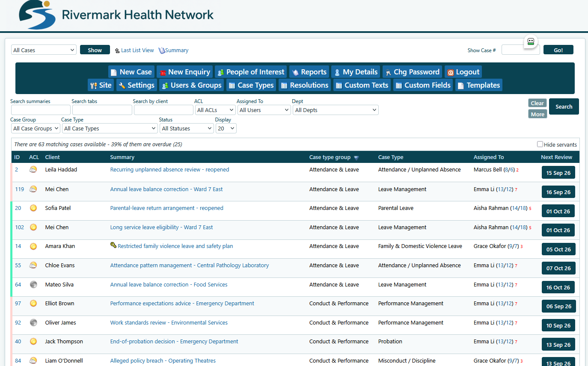Open the New Case menu item
The width and height of the screenshot is (588, 366).
(131, 72)
